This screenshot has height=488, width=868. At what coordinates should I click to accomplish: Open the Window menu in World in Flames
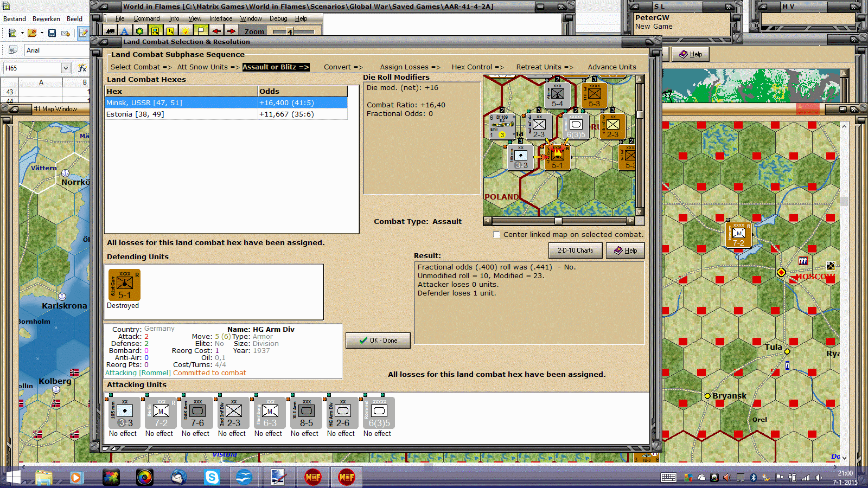251,18
